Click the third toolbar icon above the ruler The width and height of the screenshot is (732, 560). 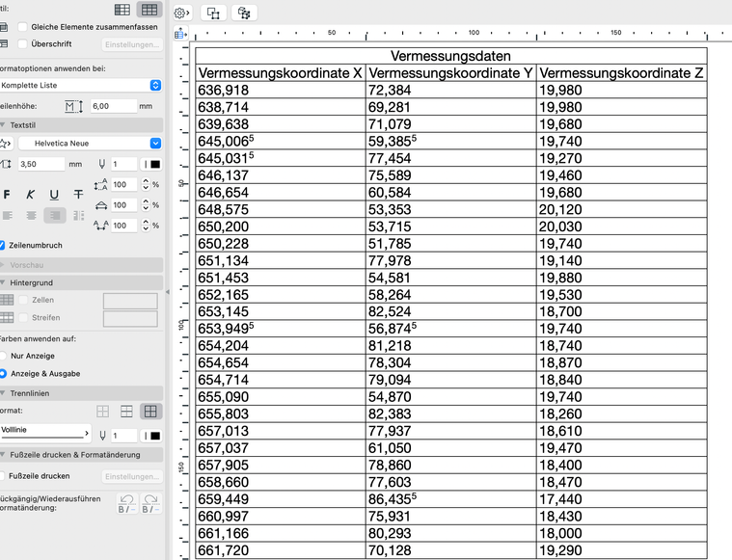point(244,13)
